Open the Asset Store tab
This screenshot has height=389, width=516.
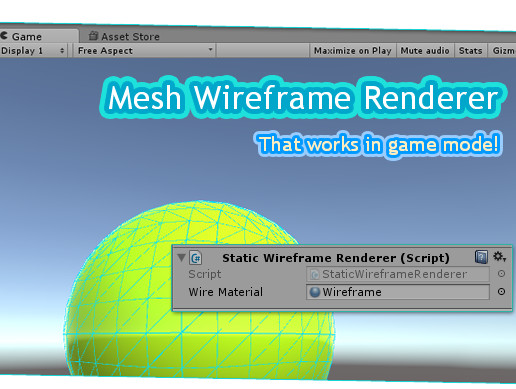125,36
